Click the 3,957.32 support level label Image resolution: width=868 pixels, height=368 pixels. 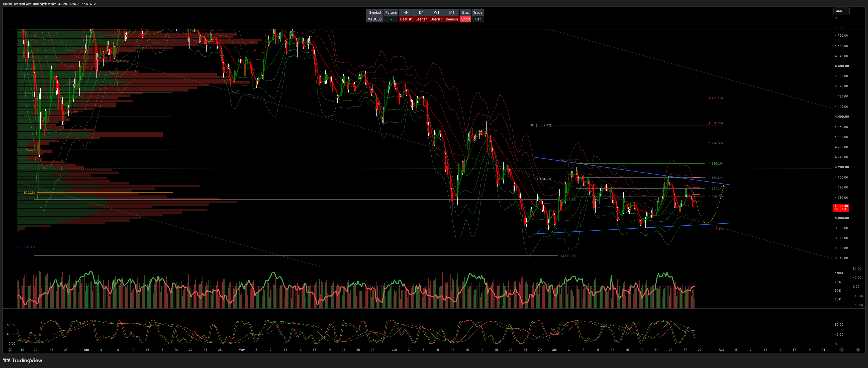tap(715, 229)
